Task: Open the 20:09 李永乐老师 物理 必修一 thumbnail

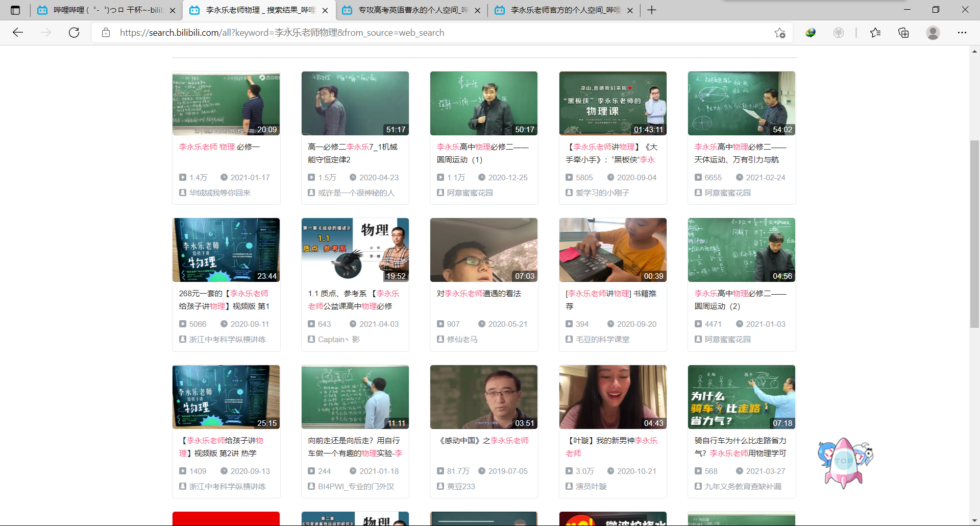Action: click(226, 103)
